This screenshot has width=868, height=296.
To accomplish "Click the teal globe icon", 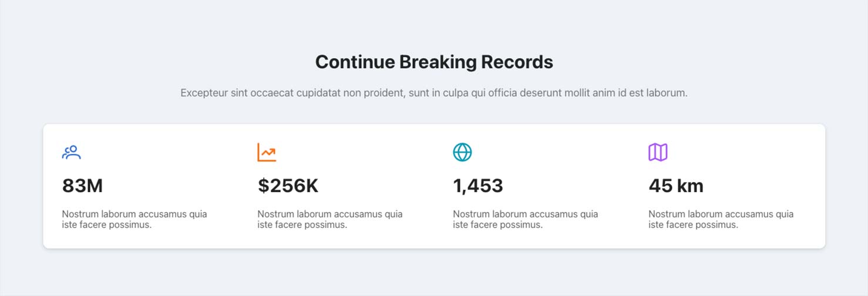I will [x=462, y=153].
